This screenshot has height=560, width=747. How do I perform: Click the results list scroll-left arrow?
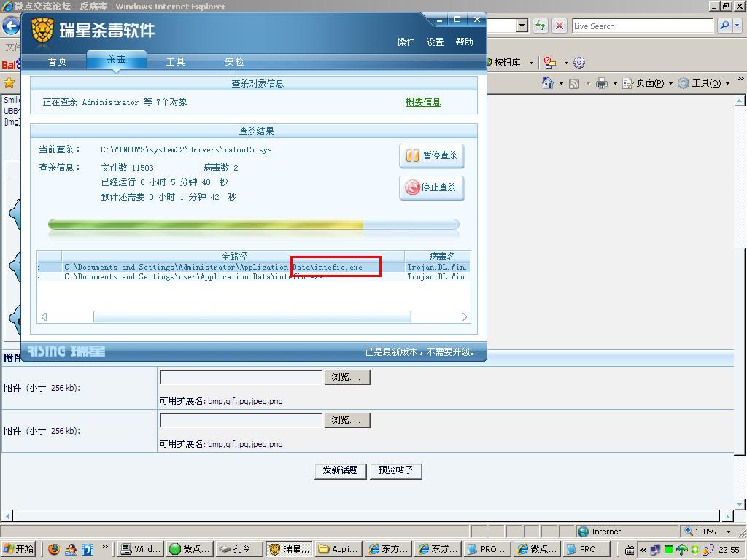coord(44,316)
